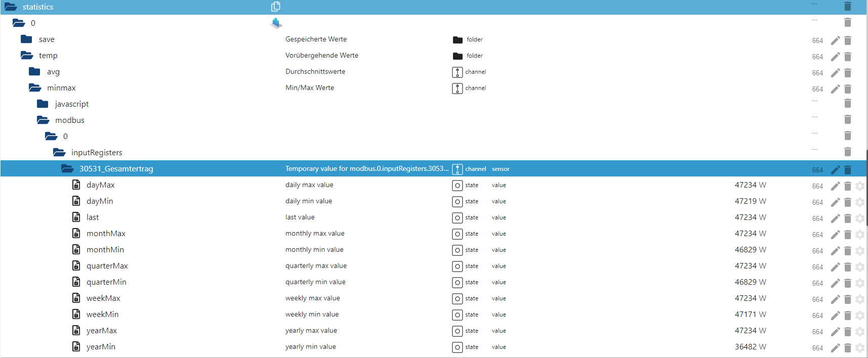Delete the weekMax state

[x=848, y=299]
